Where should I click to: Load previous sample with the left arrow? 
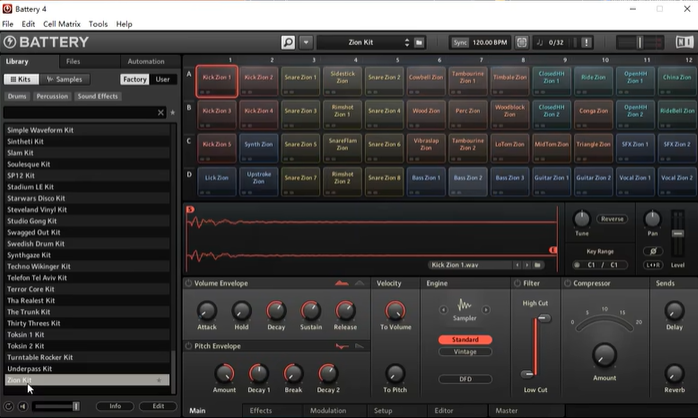point(517,265)
